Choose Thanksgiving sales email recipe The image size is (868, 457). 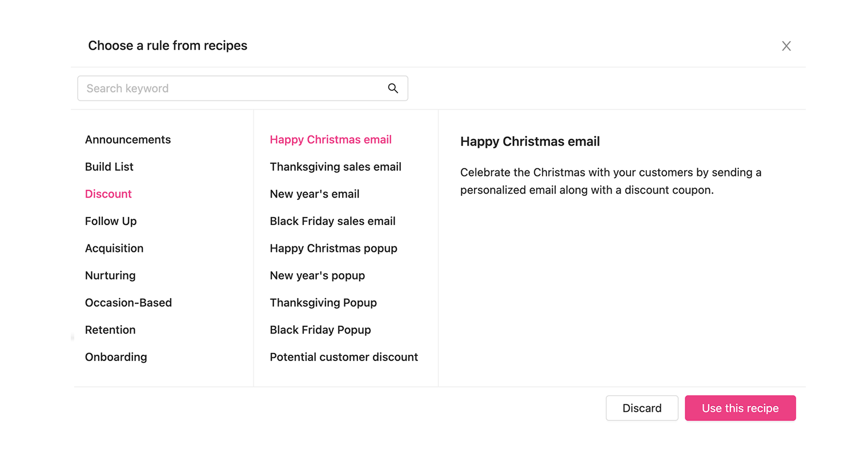pos(336,166)
